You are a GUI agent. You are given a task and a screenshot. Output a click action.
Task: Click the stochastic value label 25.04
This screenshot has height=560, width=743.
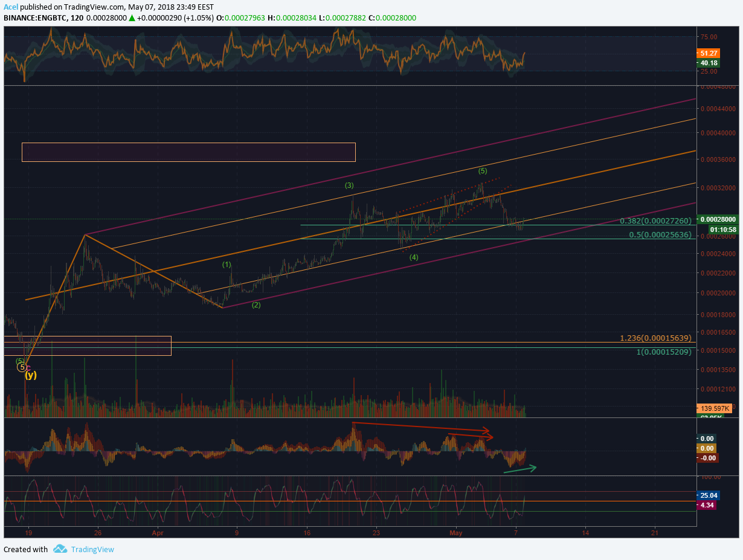pyautogui.click(x=707, y=495)
